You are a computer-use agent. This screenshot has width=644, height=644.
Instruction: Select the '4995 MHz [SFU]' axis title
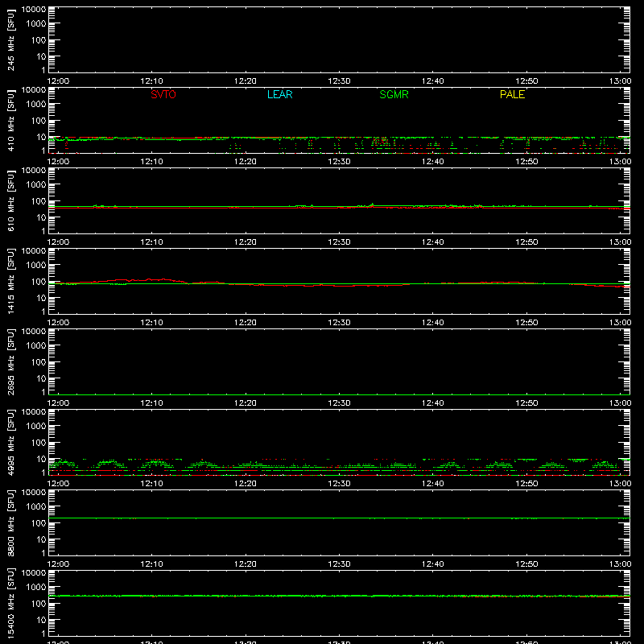click(x=10, y=442)
